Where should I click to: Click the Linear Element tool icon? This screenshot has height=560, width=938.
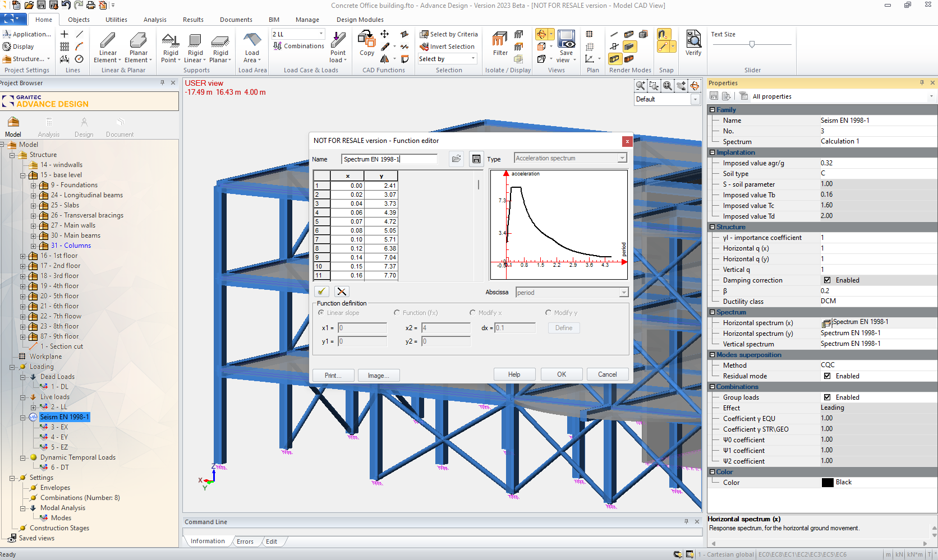pos(108,41)
